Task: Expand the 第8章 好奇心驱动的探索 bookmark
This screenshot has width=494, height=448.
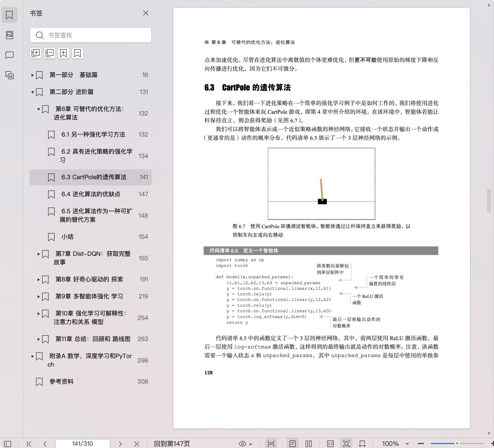Action: 39,279
